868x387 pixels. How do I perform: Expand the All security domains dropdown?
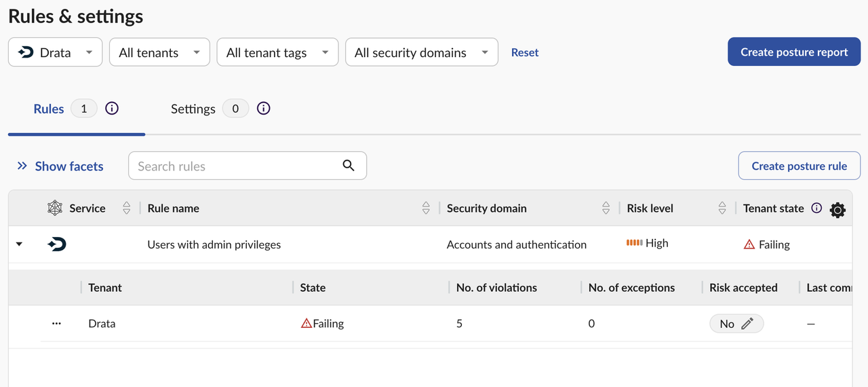421,52
